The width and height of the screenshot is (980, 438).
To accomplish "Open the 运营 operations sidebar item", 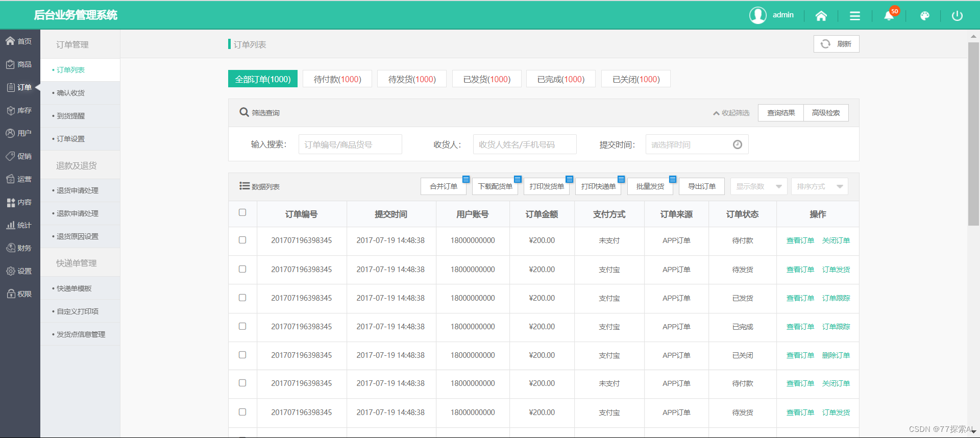I will click(20, 179).
